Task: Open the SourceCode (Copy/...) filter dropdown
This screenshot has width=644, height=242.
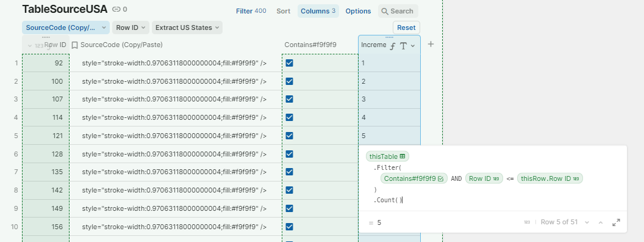Action: pyautogui.click(x=66, y=28)
